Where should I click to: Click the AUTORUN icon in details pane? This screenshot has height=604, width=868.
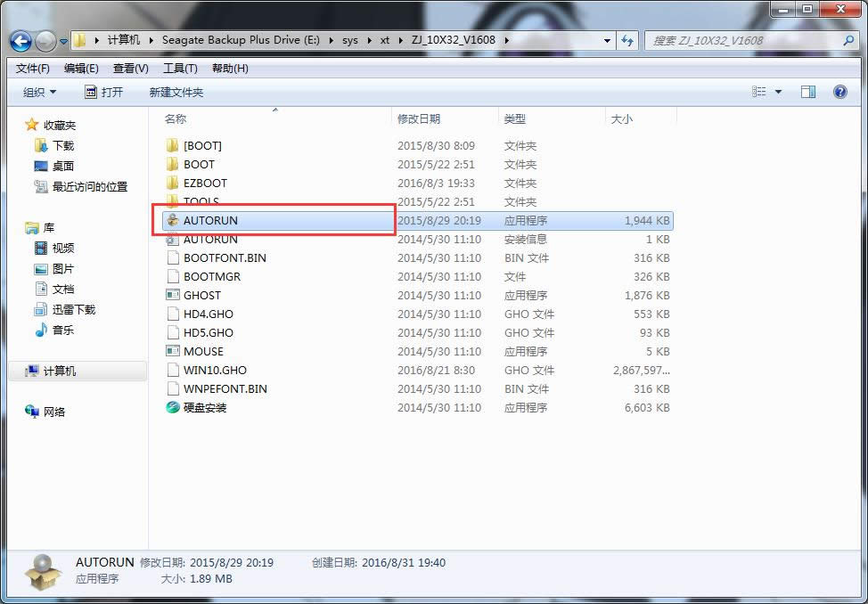[43, 573]
